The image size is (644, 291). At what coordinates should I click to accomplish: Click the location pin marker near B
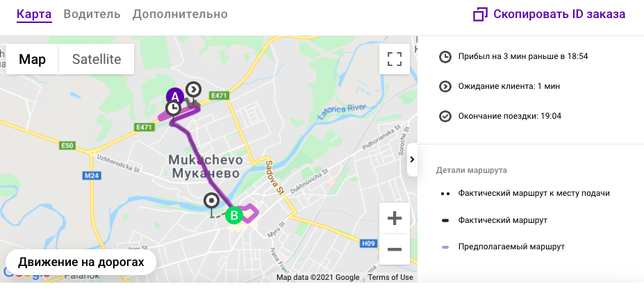pos(211,202)
